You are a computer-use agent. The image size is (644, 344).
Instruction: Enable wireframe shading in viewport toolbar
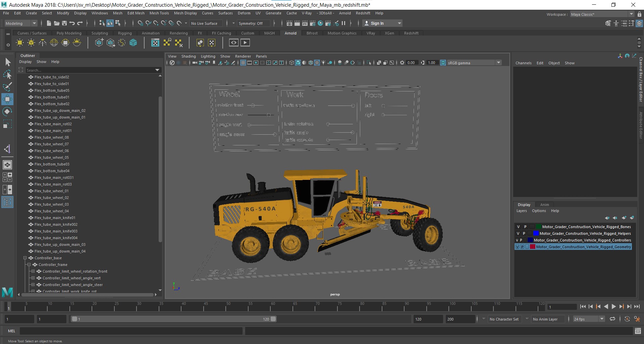point(291,63)
